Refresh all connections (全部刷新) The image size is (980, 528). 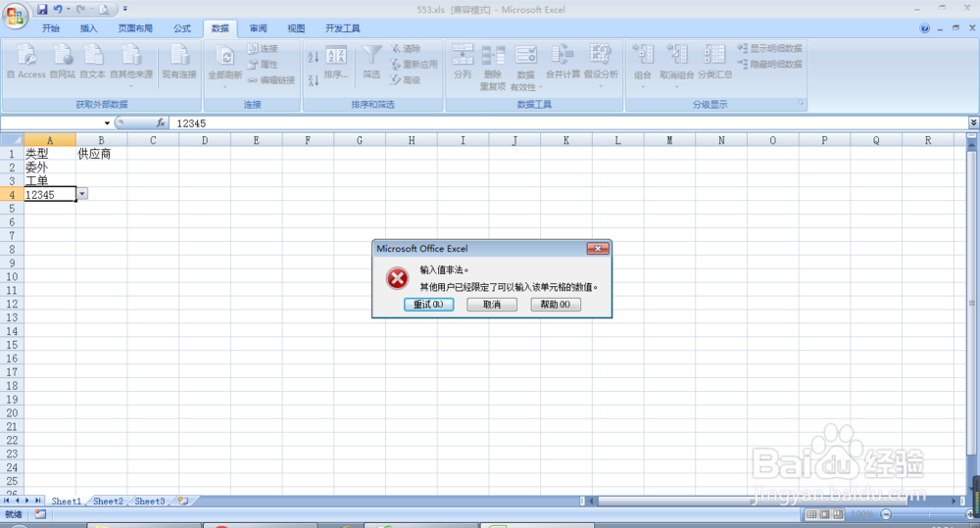pos(225,65)
